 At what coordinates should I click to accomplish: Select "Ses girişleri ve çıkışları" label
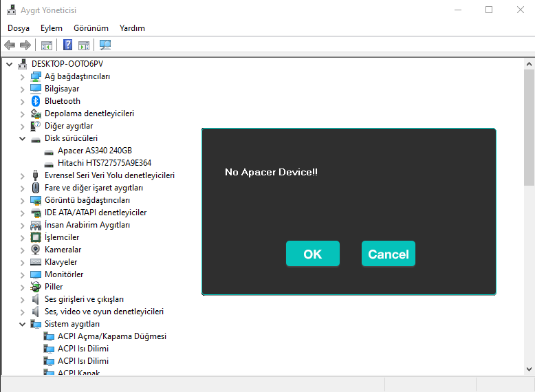click(x=84, y=299)
